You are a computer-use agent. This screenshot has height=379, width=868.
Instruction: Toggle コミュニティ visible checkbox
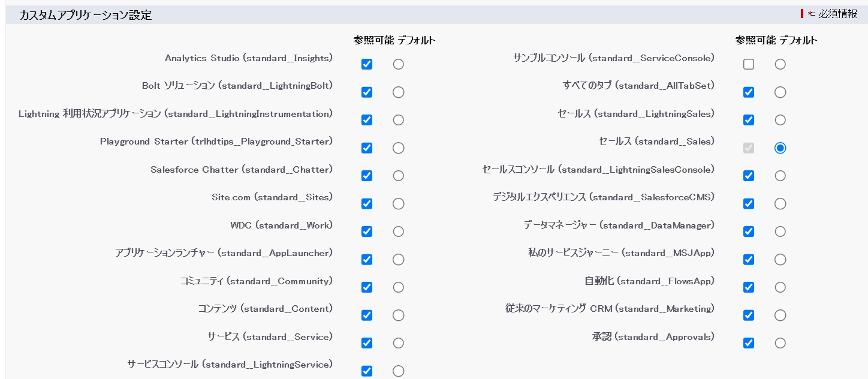pyautogui.click(x=367, y=287)
